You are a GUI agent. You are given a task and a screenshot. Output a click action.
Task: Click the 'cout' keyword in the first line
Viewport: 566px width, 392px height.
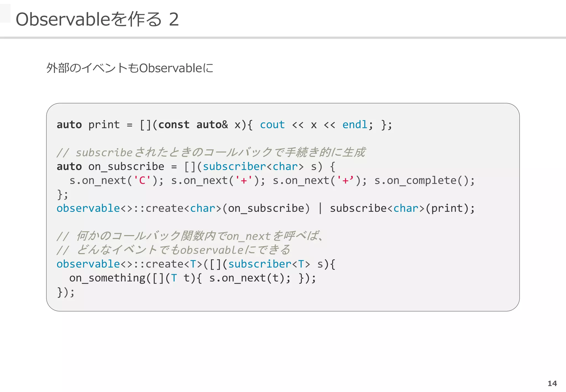[272, 125]
